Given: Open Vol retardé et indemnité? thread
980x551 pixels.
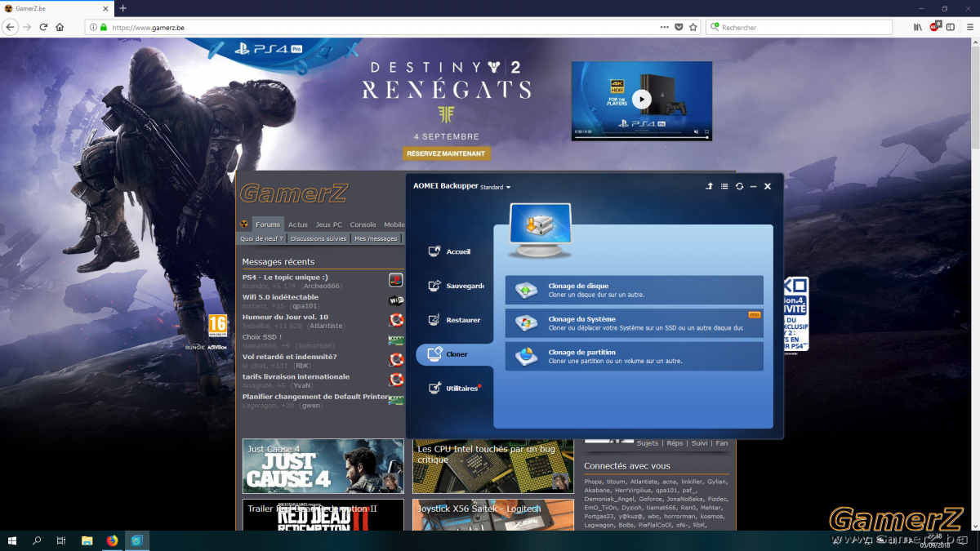Looking at the screenshot, I should [289, 357].
